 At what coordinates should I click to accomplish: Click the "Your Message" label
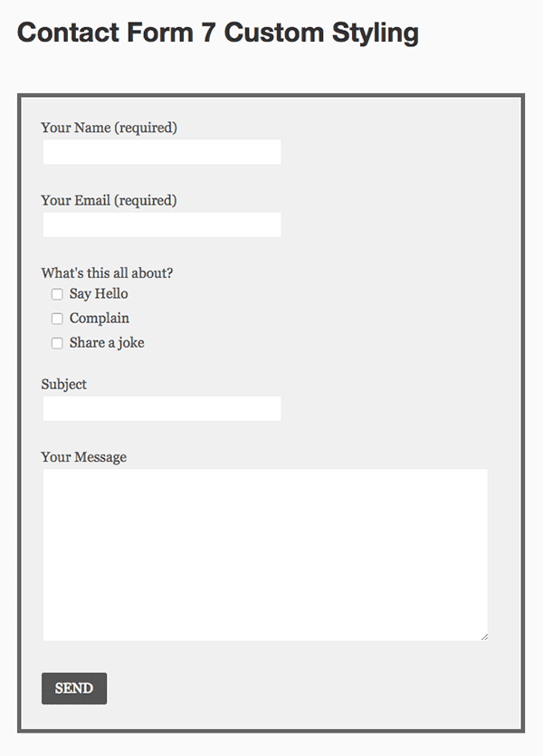(x=82, y=456)
